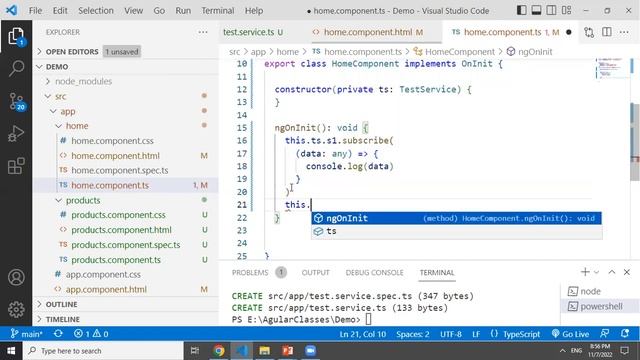Open Explorer views and more actions ellipsis
Image resolution: width=640 pixels, height=360 pixels.
[x=203, y=32]
